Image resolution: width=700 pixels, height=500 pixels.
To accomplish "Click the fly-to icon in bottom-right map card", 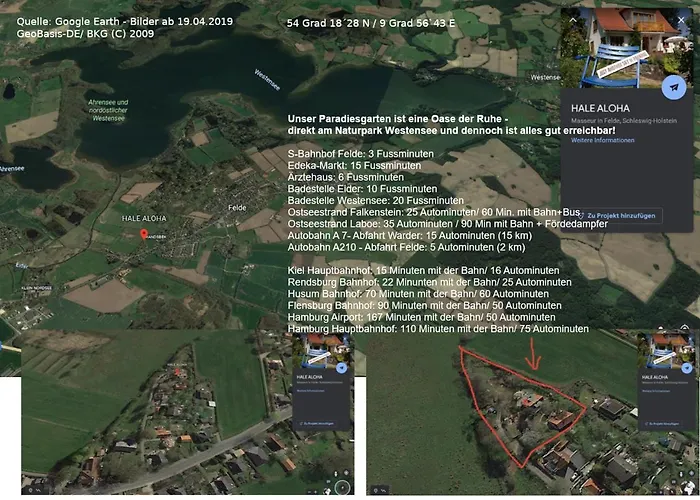I will point(688,367).
